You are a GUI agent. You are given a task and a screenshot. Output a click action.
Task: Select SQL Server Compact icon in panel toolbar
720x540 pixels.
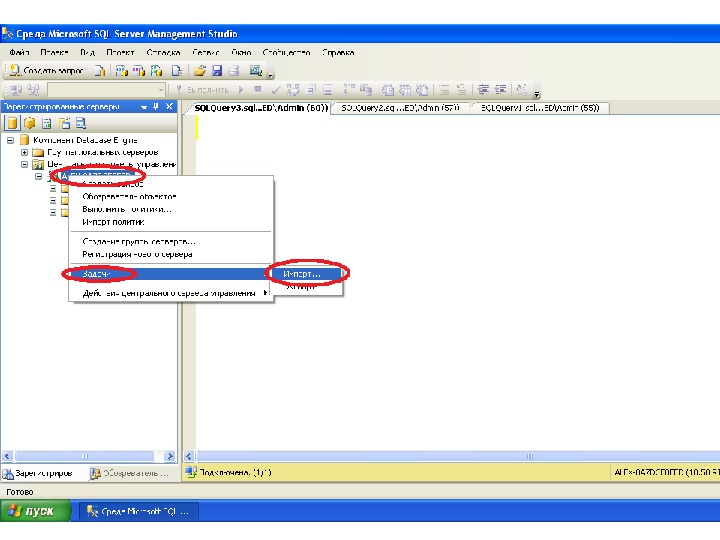[64, 123]
